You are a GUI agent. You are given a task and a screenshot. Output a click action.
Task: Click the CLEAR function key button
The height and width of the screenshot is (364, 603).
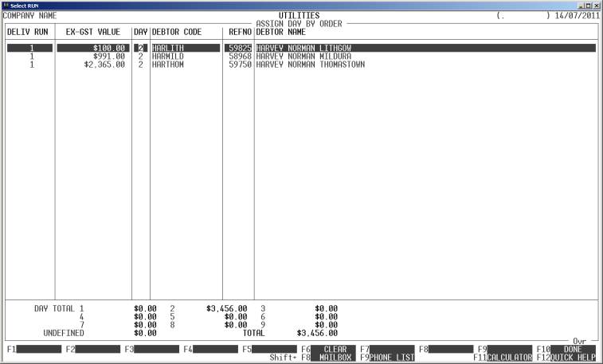(x=333, y=349)
